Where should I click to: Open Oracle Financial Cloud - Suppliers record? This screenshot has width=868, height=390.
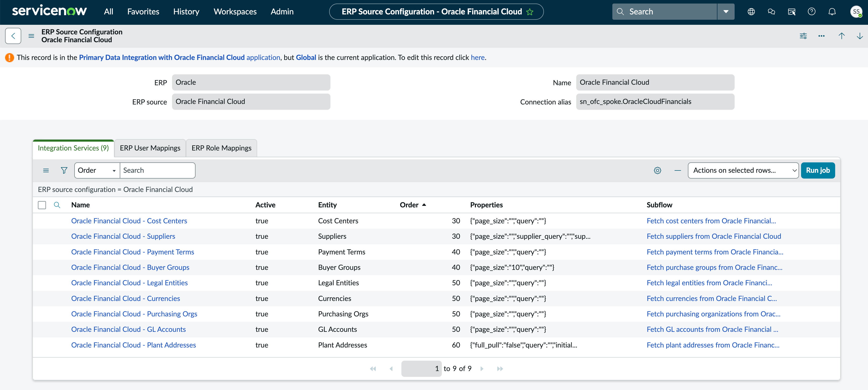(123, 236)
